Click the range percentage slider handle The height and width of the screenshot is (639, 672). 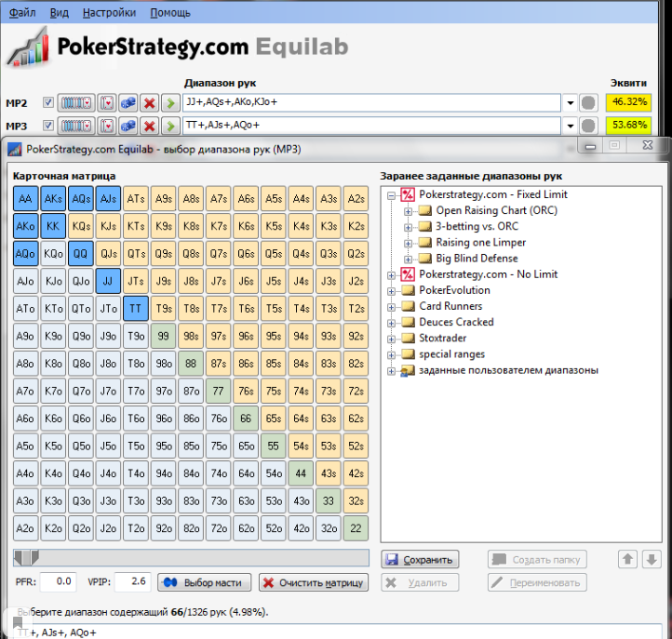pyautogui.click(x=26, y=558)
